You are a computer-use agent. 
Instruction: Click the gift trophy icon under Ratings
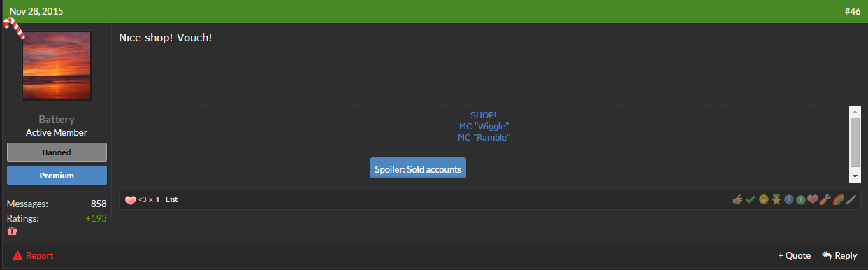12,232
